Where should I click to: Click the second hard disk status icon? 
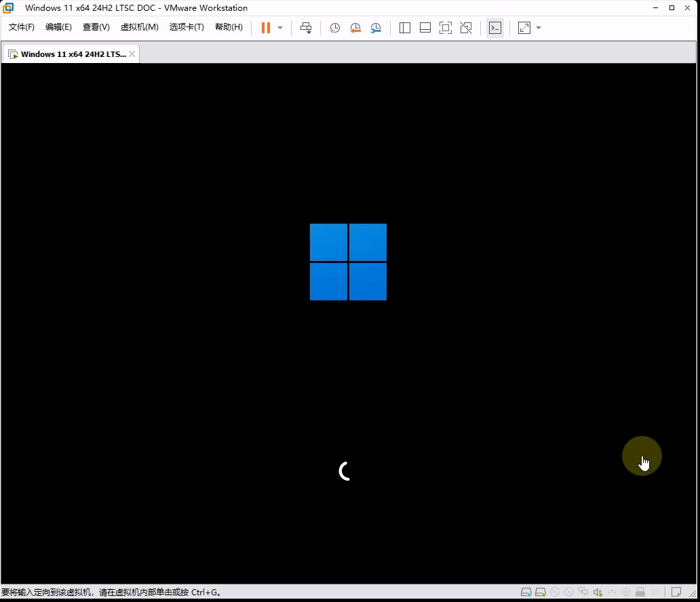(541, 593)
